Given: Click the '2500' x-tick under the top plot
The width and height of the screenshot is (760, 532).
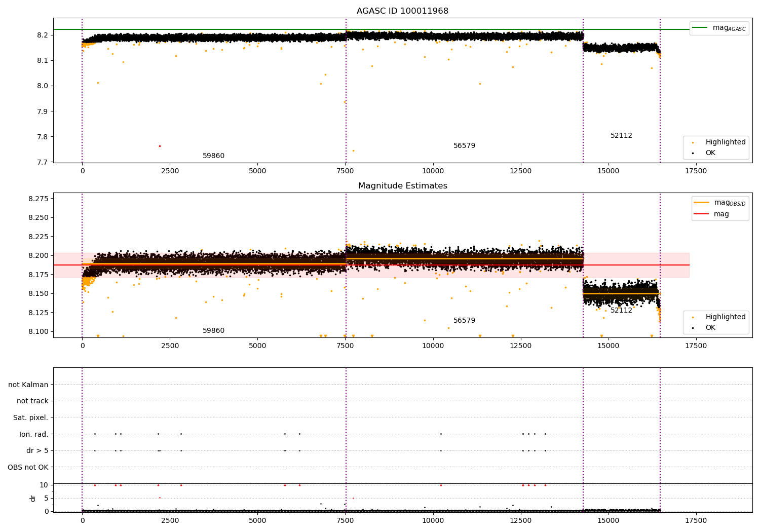Looking at the screenshot, I should tap(170, 171).
